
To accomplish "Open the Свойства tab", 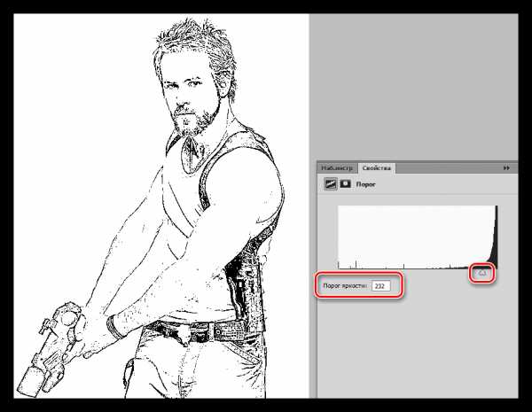I will click(x=378, y=167).
